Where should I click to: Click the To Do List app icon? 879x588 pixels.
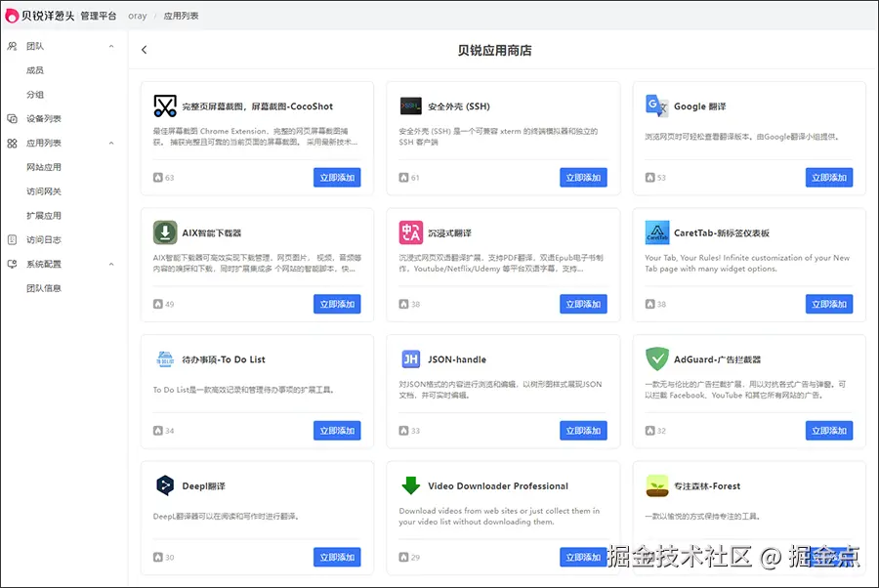point(166,359)
